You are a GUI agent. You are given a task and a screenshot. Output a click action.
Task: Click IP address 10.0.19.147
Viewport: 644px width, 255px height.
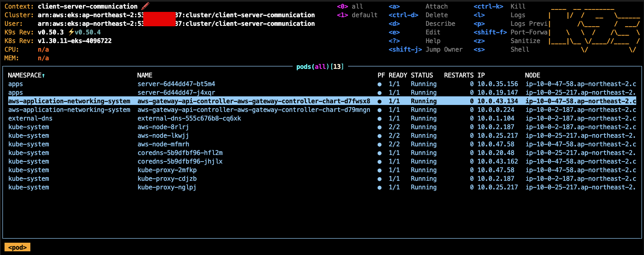coord(497,93)
